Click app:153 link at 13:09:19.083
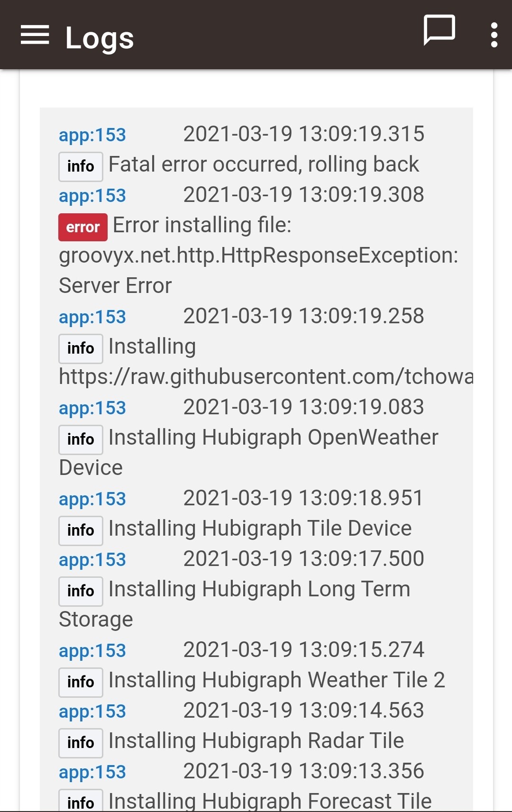512x812 pixels. (92, 408)
